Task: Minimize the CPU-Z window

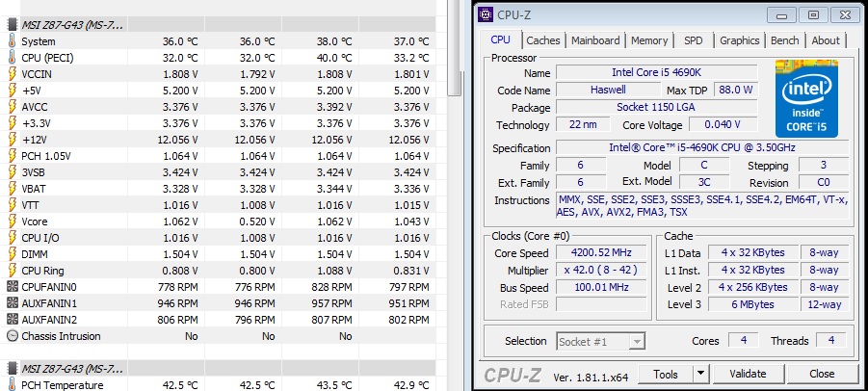Action: tap(782, 15)
